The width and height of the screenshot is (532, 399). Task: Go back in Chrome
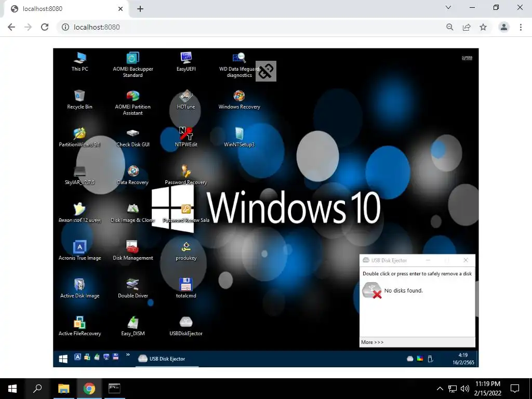(11, 27)
